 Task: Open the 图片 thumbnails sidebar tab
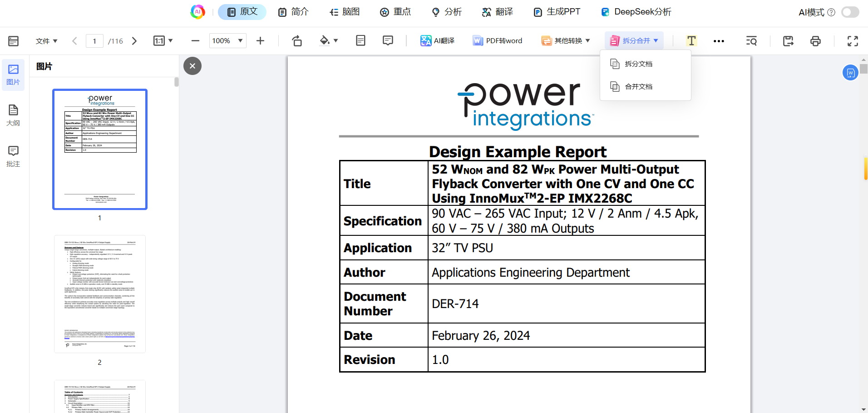(13, 75)
